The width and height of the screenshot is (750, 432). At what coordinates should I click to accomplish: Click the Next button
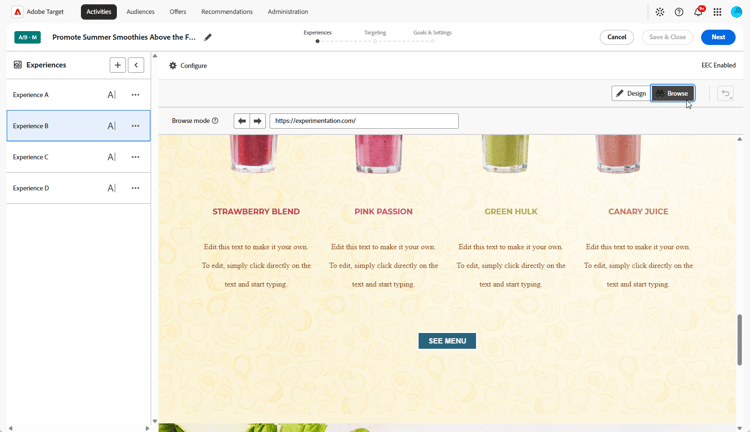[x=718, y=37]
